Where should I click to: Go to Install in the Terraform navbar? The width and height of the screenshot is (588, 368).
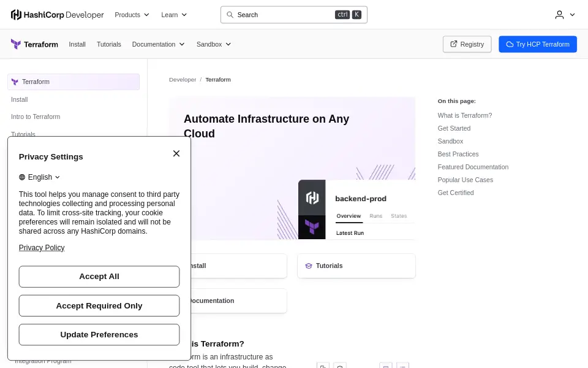click(x=77, y=44)
